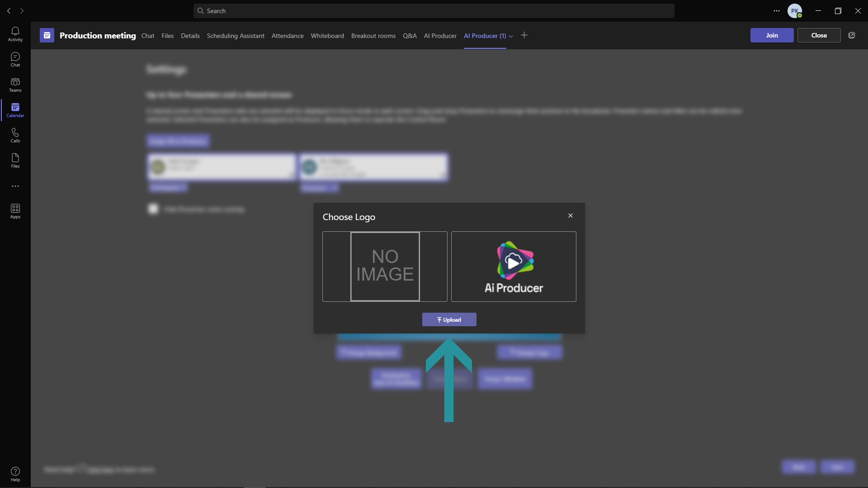Switch to the Breakout rooms tab
Screen dimensions: 868x488
(x=373, y=36)
